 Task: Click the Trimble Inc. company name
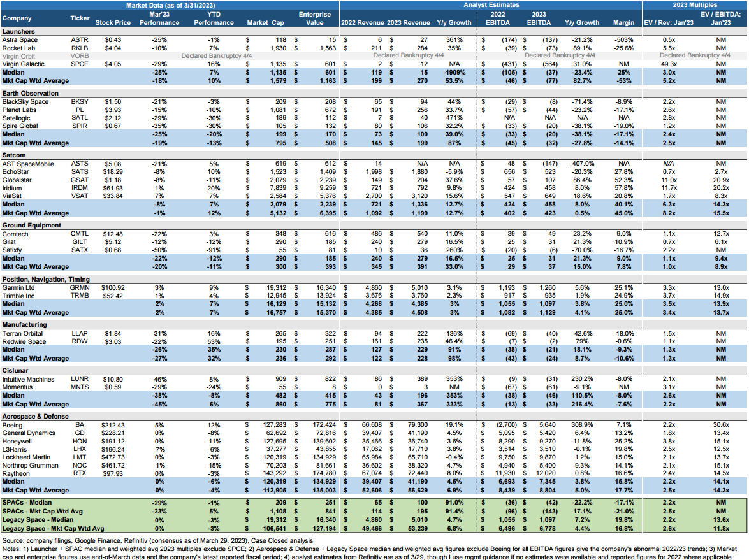click(x=19, y=296)
